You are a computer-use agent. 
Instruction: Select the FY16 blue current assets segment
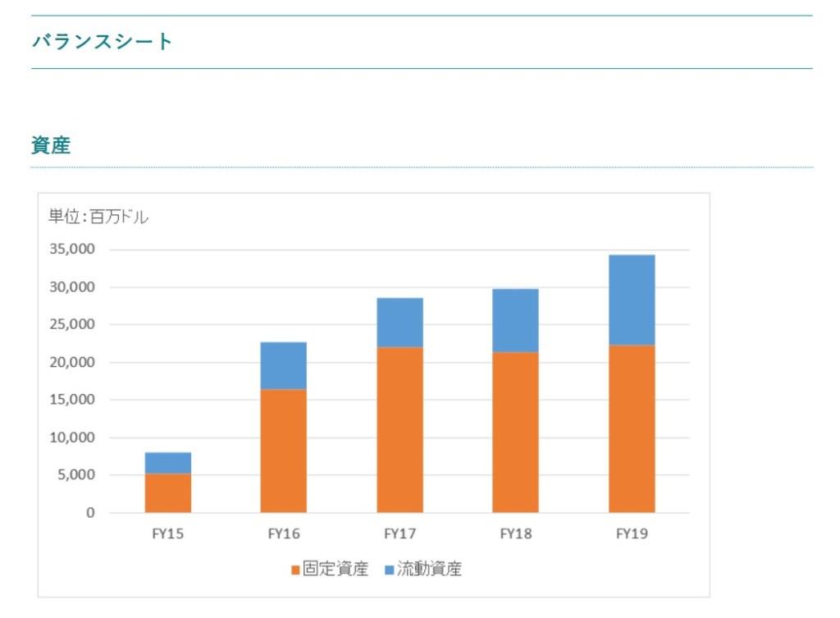click(284, 365)
